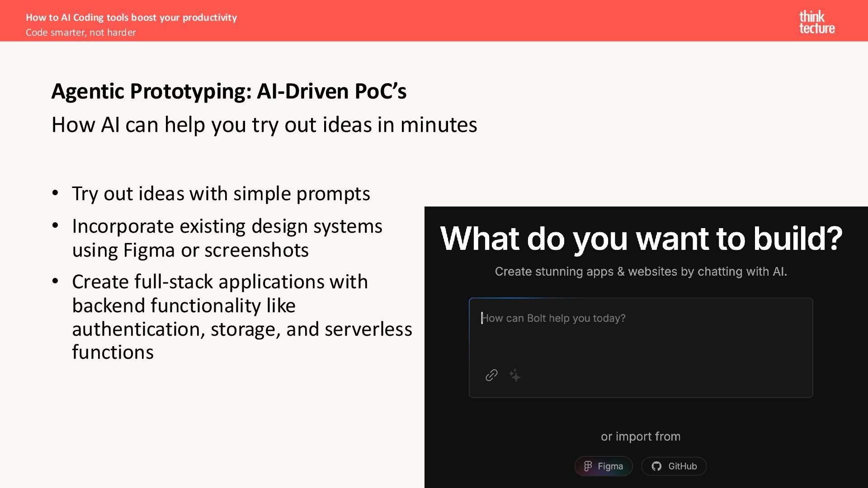Screen dimensions: 868x488
Task: Click 'Code smarter, not harder' tagline
Action: click(x=80, y=33)
